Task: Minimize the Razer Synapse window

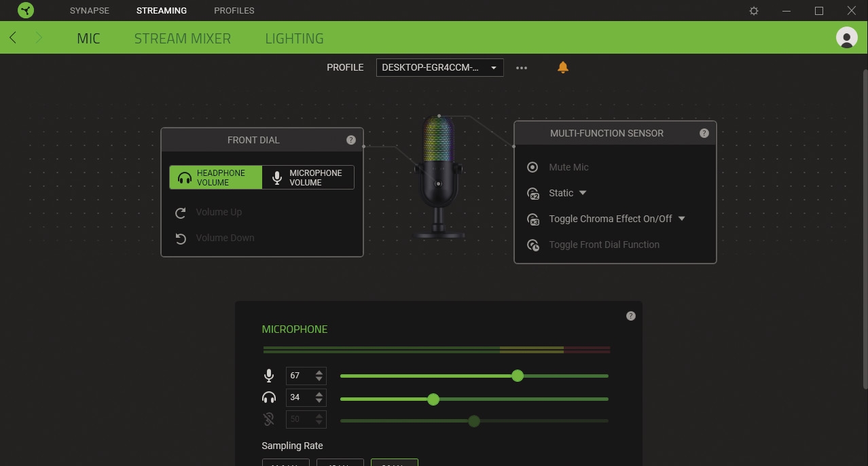Action: point(786,11)
